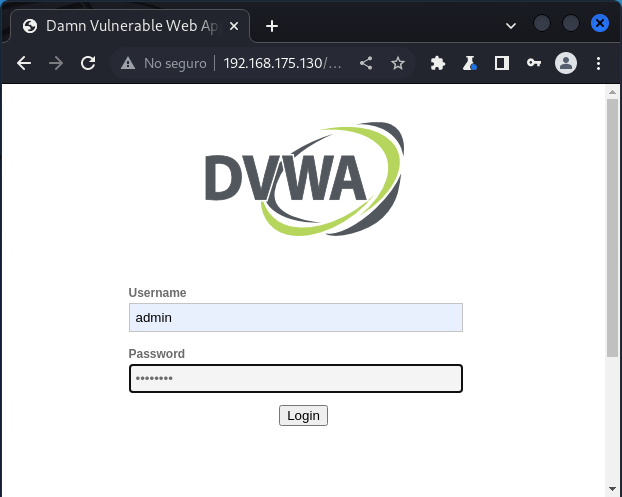Open the user profile avatar
622x497 pixels.
point(566,63)
